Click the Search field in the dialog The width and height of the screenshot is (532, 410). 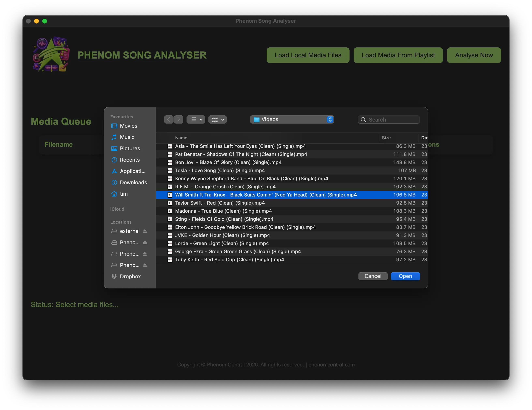(x=389, y=120)
